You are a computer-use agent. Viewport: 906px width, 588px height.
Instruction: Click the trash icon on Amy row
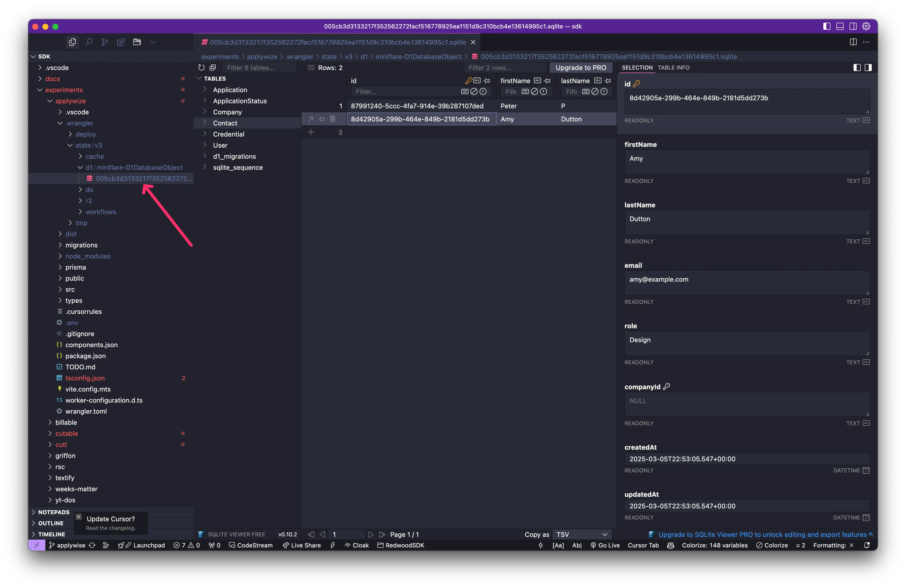(332, 119)
